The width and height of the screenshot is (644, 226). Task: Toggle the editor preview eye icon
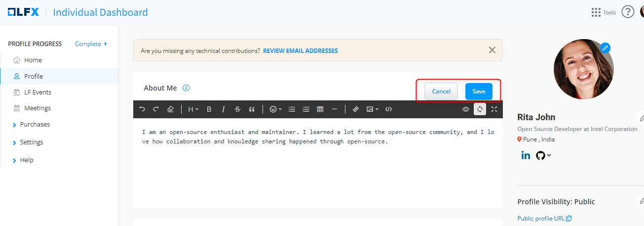tap(465, 109)
